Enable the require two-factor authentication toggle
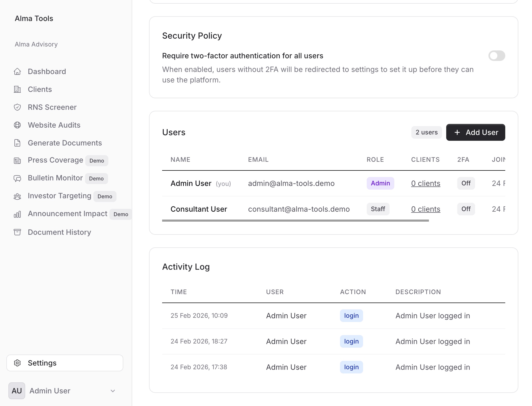This screenshot has width=532, height=406. [x=496, y=56]
